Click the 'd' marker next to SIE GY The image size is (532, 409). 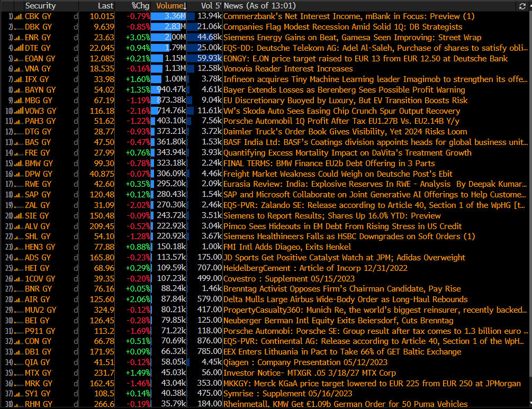[x=76, y=216]
